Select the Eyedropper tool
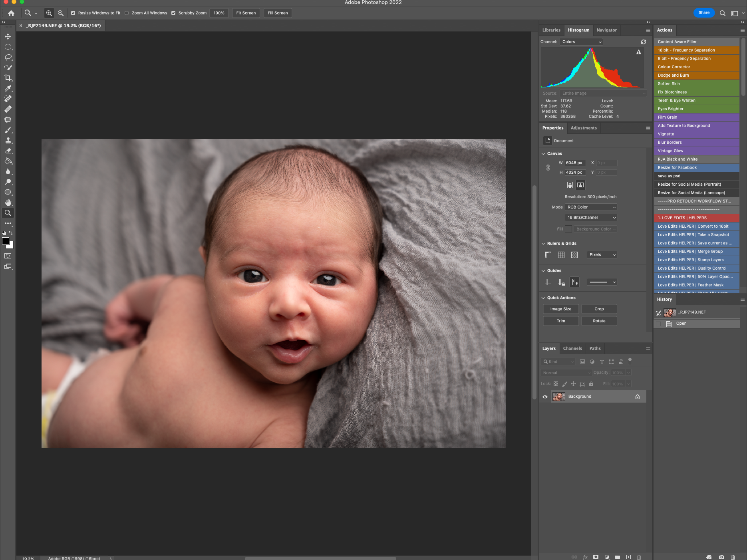Image resolution: width=747 pixels, height=560 pixels. point(8,88)
